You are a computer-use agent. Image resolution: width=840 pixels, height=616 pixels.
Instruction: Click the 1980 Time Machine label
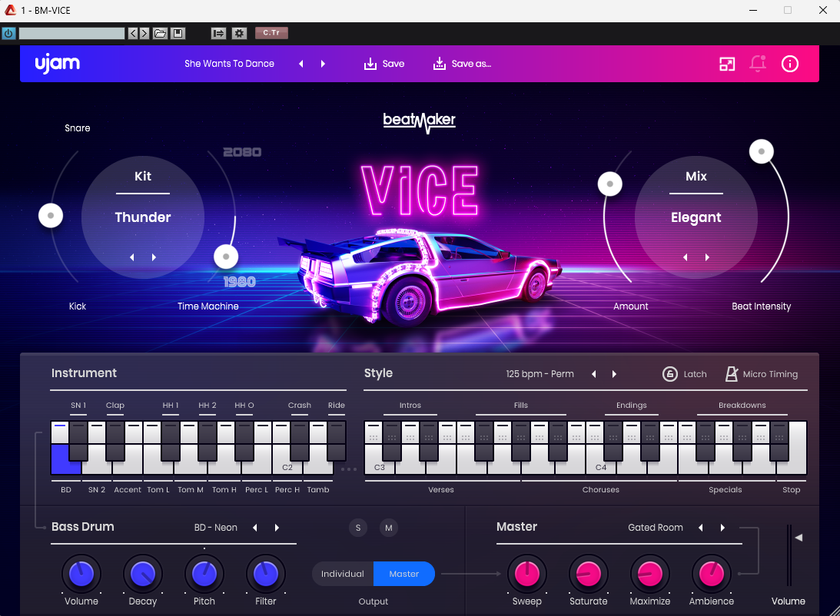[240, 282]
